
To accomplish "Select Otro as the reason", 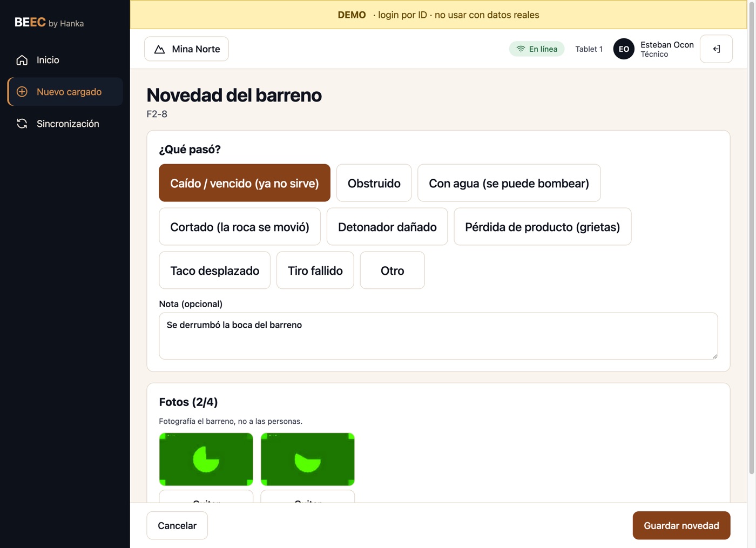I will click(x=393, y=270).
